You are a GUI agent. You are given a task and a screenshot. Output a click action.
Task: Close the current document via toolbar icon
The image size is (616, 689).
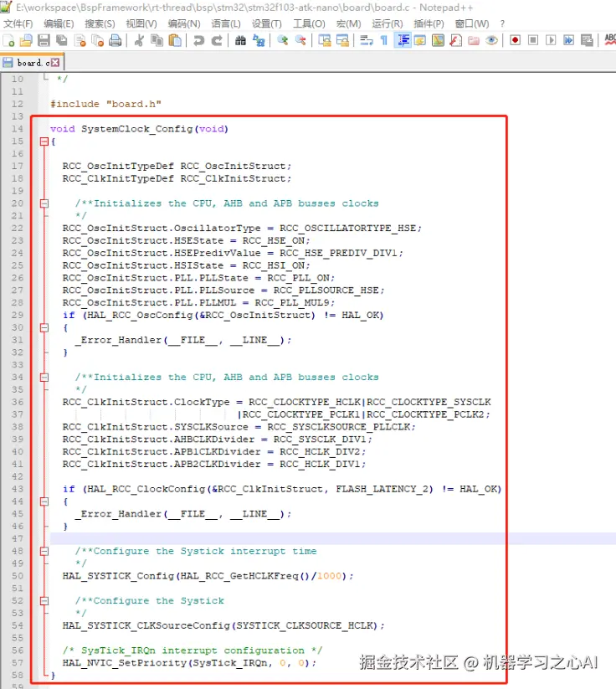(80, 40)
